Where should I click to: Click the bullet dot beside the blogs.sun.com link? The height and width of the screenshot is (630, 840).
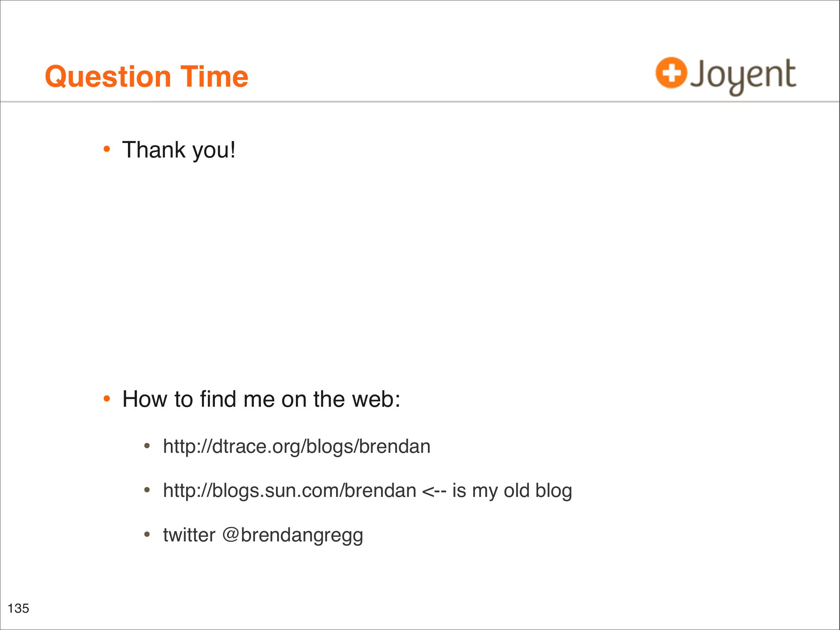(147, 490)
